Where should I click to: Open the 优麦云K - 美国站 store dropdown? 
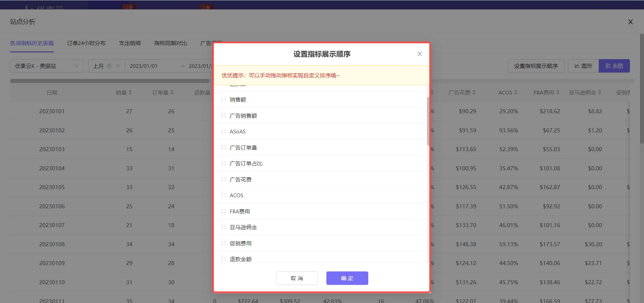coord(47,66)
